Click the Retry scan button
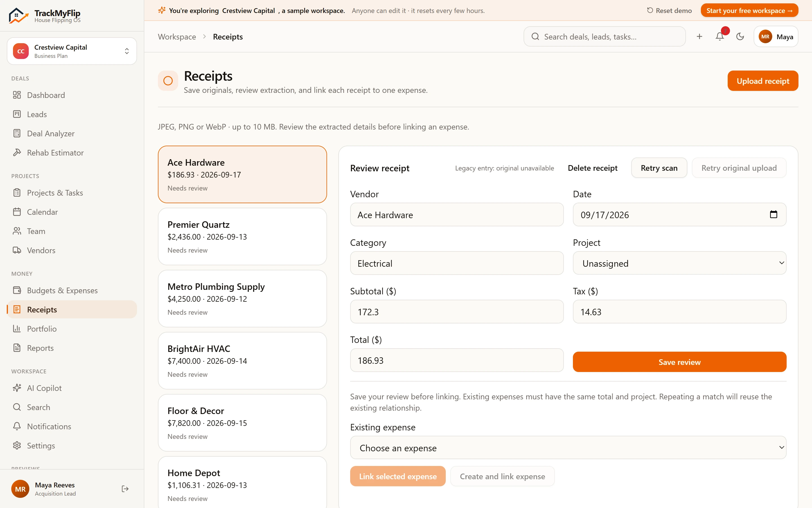This screenshot has height=508, width=812. pyautogui.click(x=659, y=168)
